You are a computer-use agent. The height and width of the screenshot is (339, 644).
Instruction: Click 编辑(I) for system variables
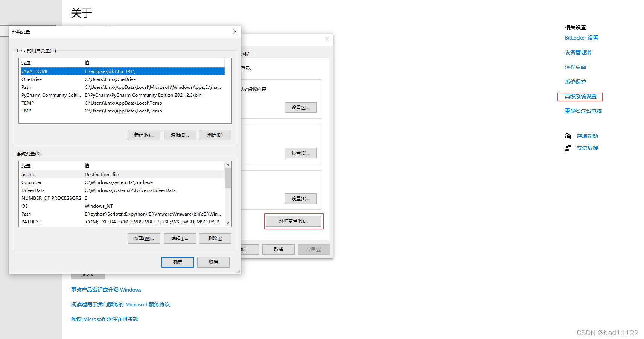coord(180,239)
